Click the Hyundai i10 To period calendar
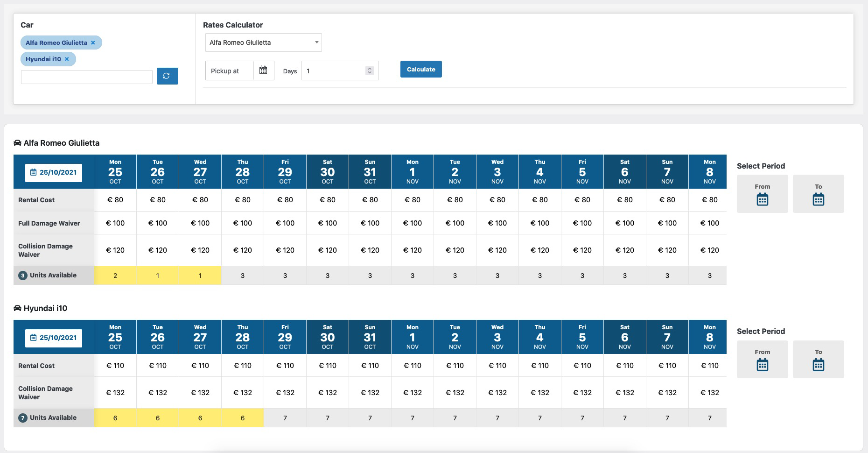 818,359
